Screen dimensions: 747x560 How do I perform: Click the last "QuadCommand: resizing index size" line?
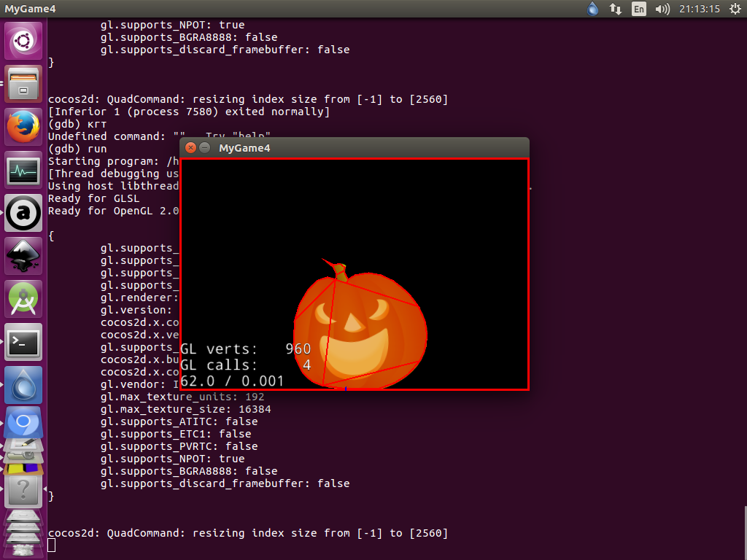click(248, 533)
